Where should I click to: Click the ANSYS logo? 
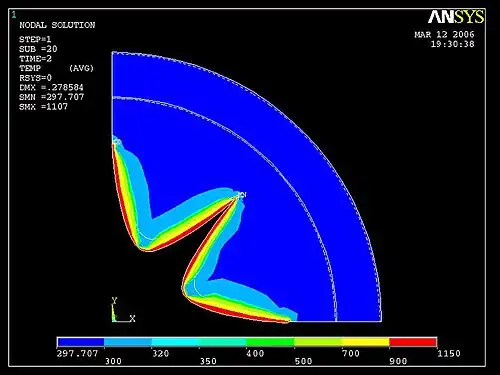coord(456,17)
